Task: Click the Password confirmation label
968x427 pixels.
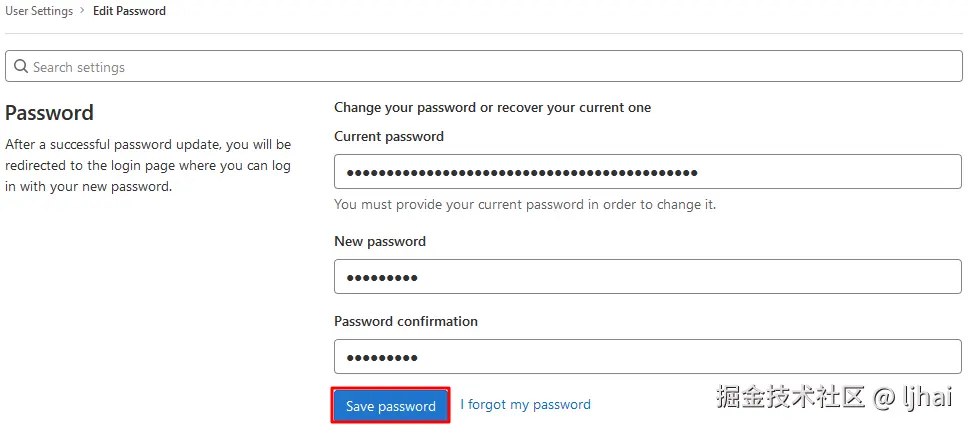Action: tap(406, 321)
